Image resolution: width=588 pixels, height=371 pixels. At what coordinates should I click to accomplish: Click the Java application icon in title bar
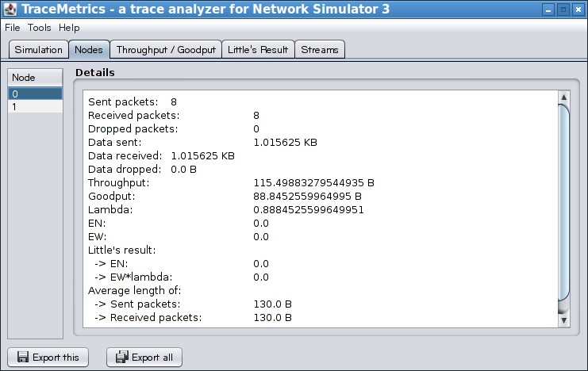10,10
